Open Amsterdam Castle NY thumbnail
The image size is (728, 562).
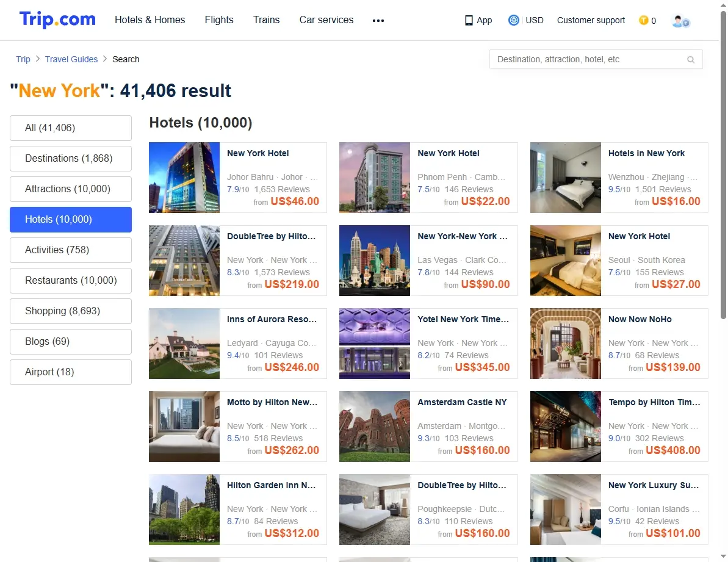click(375, 427)
